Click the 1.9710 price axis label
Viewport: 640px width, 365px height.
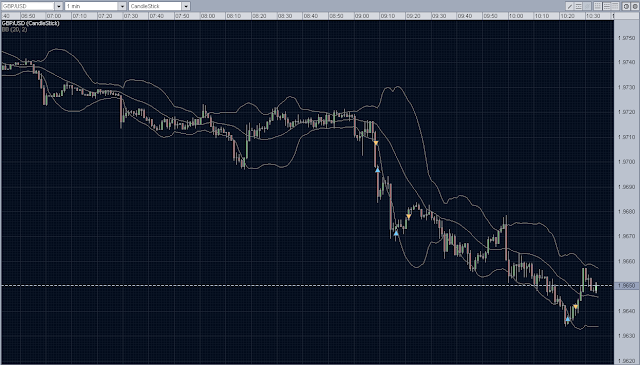627,137
